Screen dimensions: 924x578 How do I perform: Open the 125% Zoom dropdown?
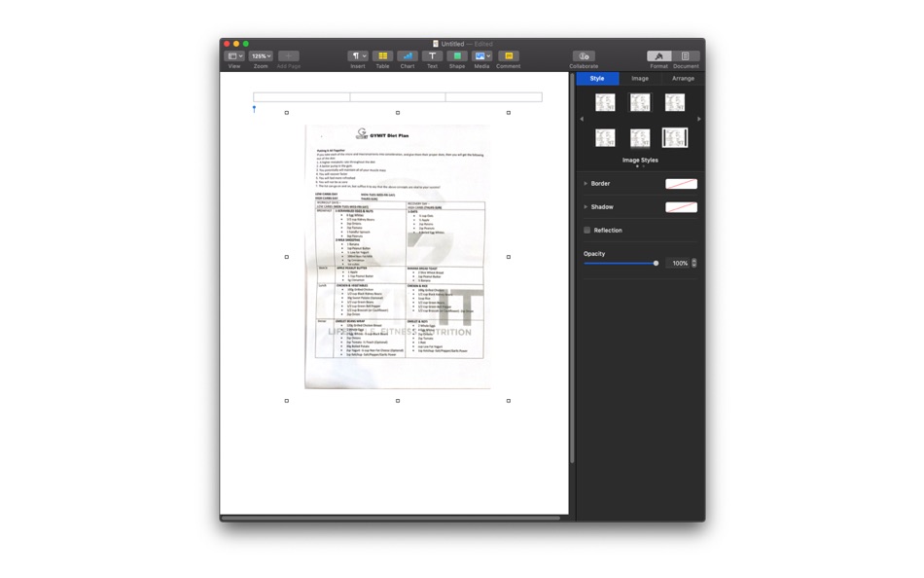tap(261, 56)
